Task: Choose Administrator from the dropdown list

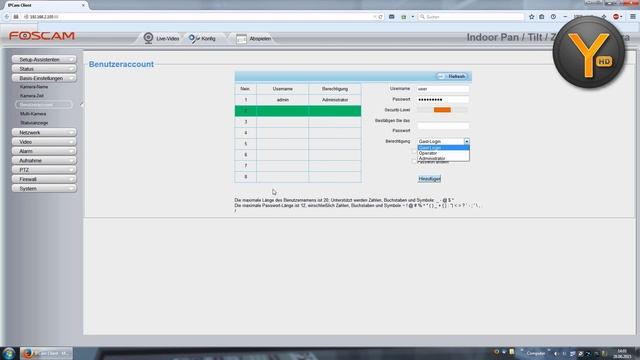Action: click(x=443, y=158)
